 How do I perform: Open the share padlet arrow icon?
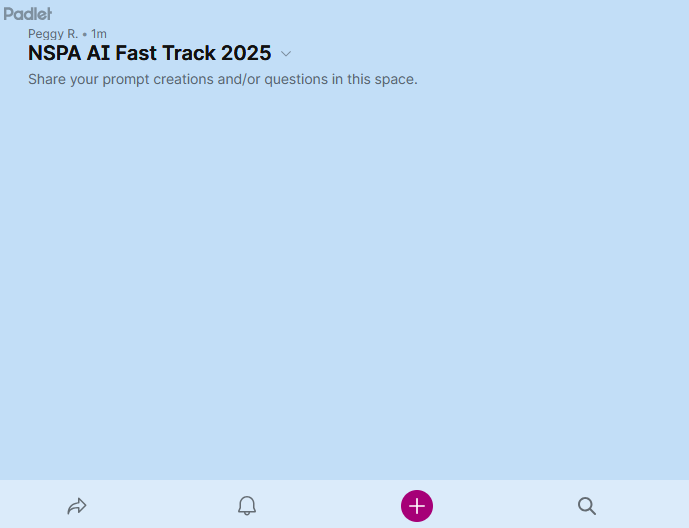(x=77, y=506)
